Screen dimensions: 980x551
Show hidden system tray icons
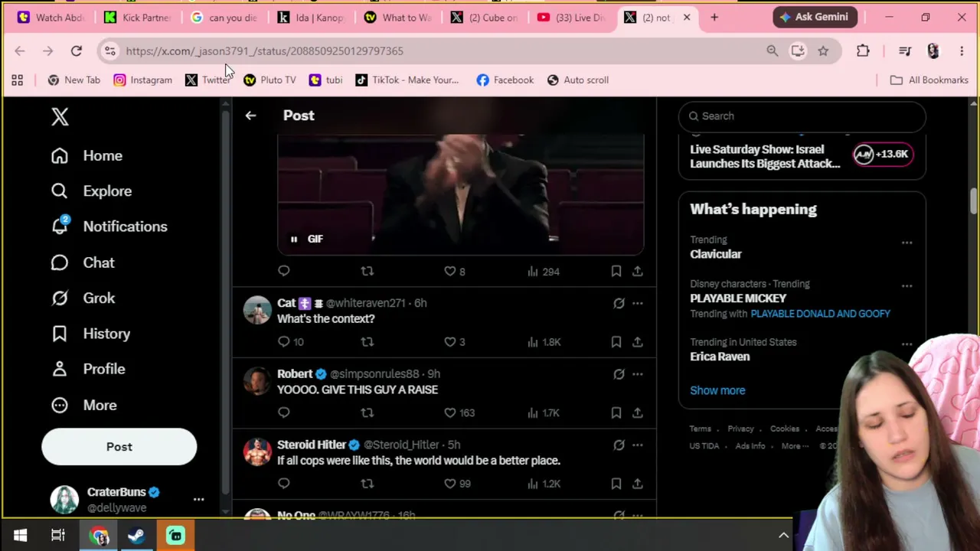click(783, 536)
